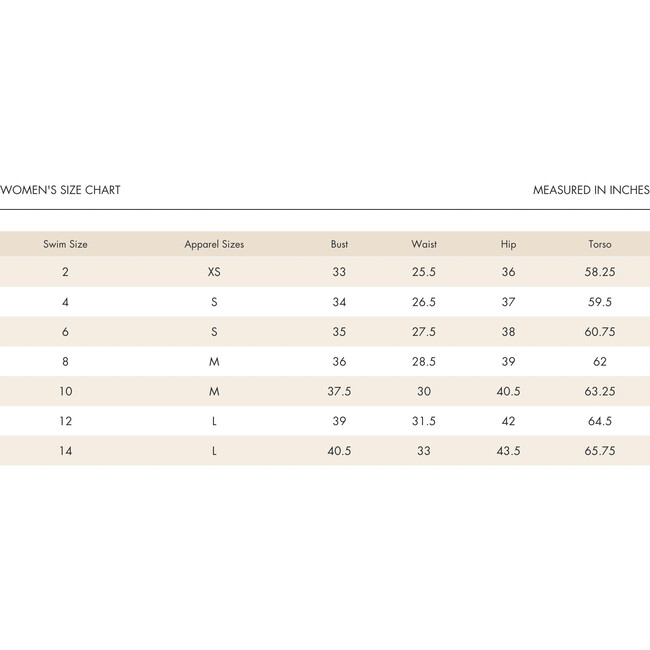The height and width of the screenshot is (650, 650).
Task: Select the hip value 43.5
Action: point(509,451)
